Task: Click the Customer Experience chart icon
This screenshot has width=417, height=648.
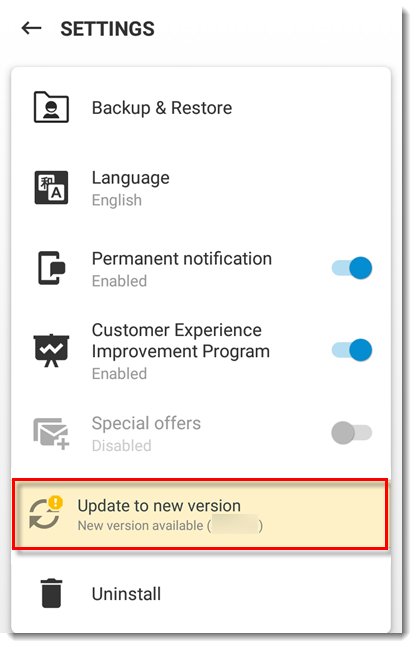Action: click(x=51, y=350)
